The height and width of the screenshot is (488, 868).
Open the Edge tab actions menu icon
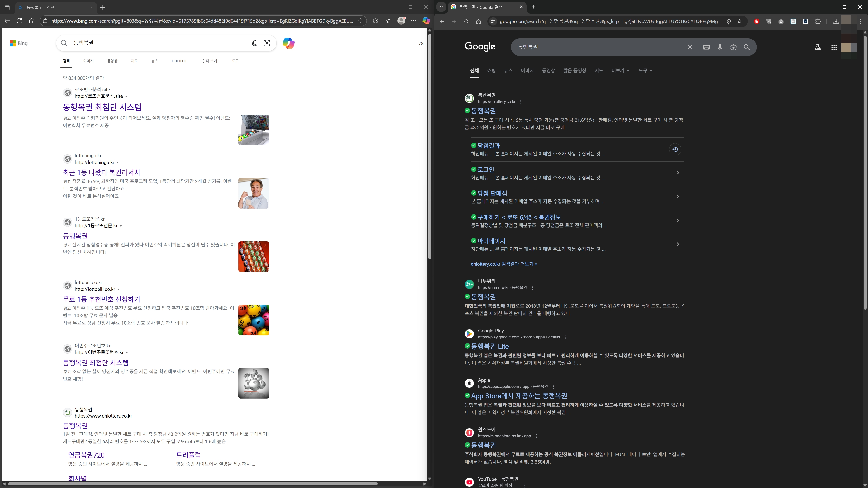(x=7, y=7)
